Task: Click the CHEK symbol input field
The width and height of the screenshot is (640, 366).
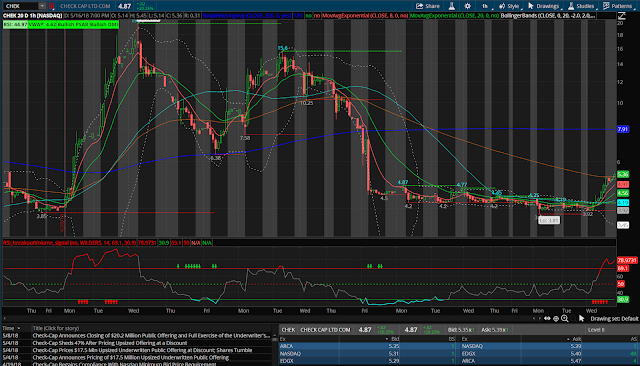Action: pos(21,6)
